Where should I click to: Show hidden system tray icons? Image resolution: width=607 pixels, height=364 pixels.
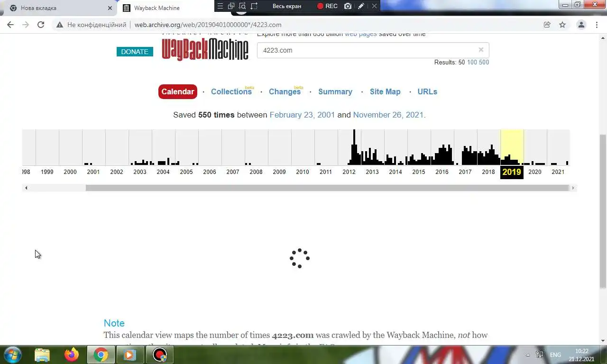[x=528, y=355]
